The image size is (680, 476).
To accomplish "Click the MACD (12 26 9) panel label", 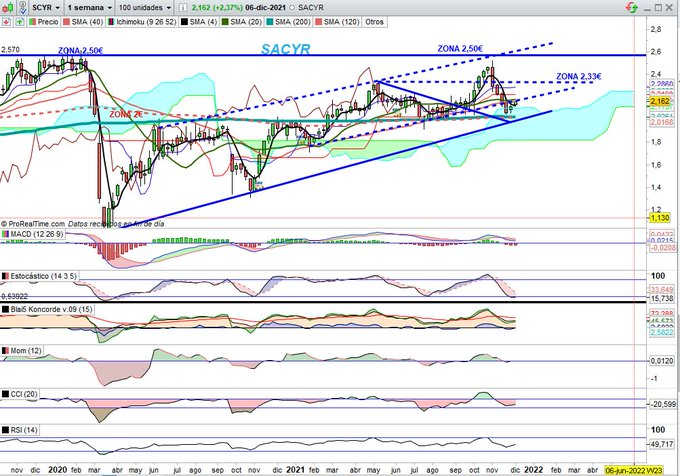I will click(x=33, y=234).
